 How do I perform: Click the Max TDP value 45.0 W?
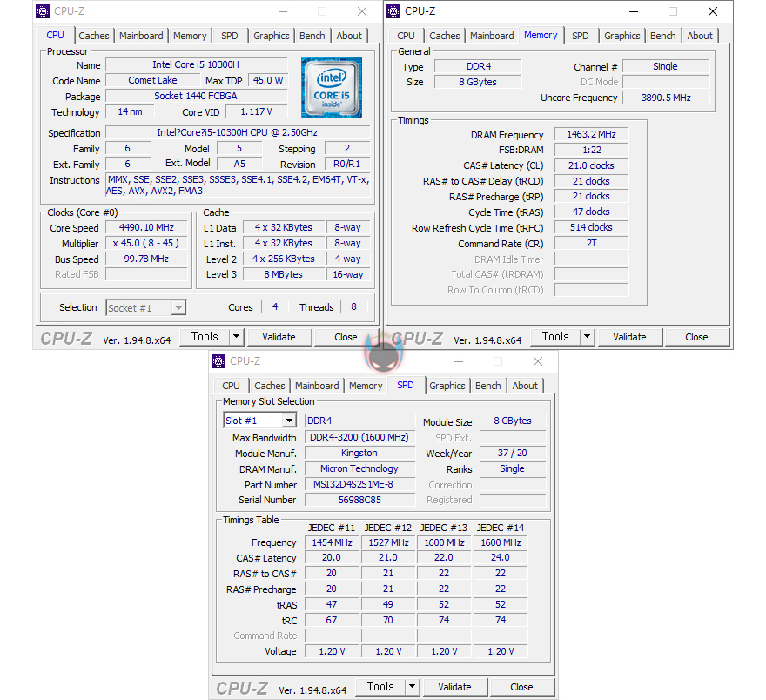coord(268,80)
